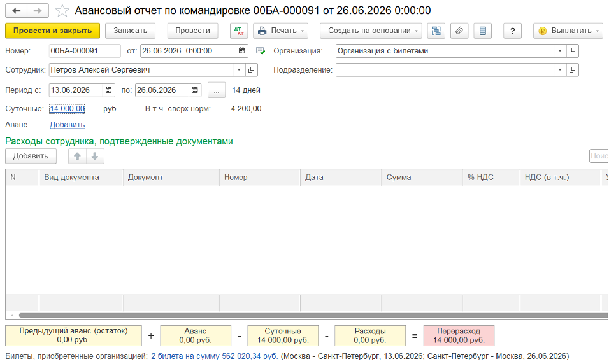Post the document with Провести
The image size is (609, 364).
pos(192,31)
